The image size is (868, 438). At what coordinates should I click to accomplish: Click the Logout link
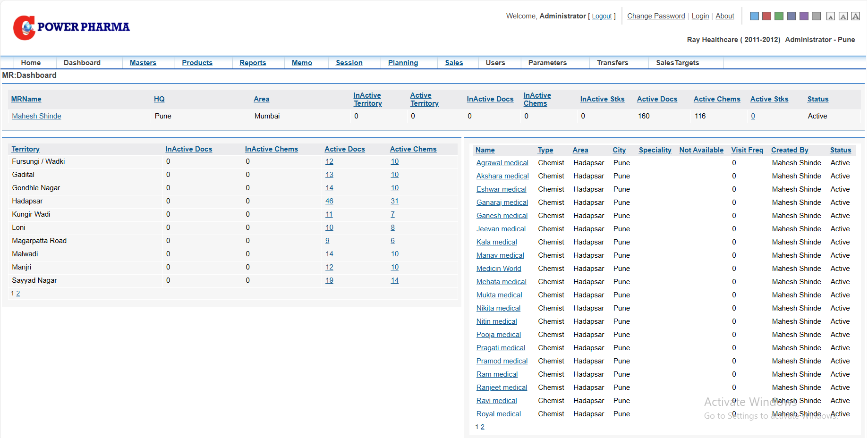point(602,16)
